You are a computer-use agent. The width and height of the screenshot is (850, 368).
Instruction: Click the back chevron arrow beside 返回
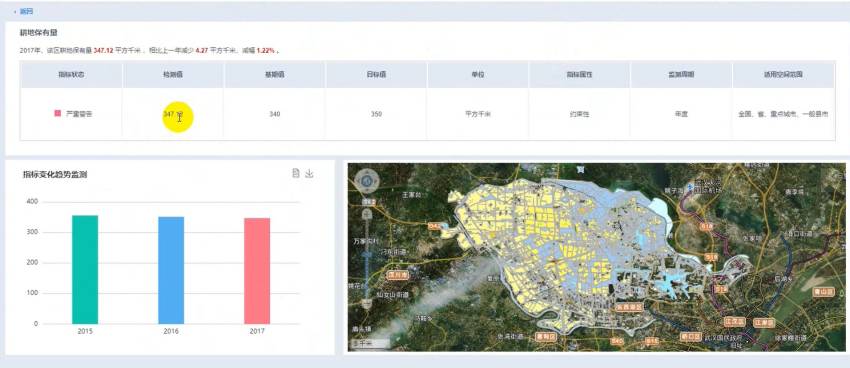(x=15, y=11)
